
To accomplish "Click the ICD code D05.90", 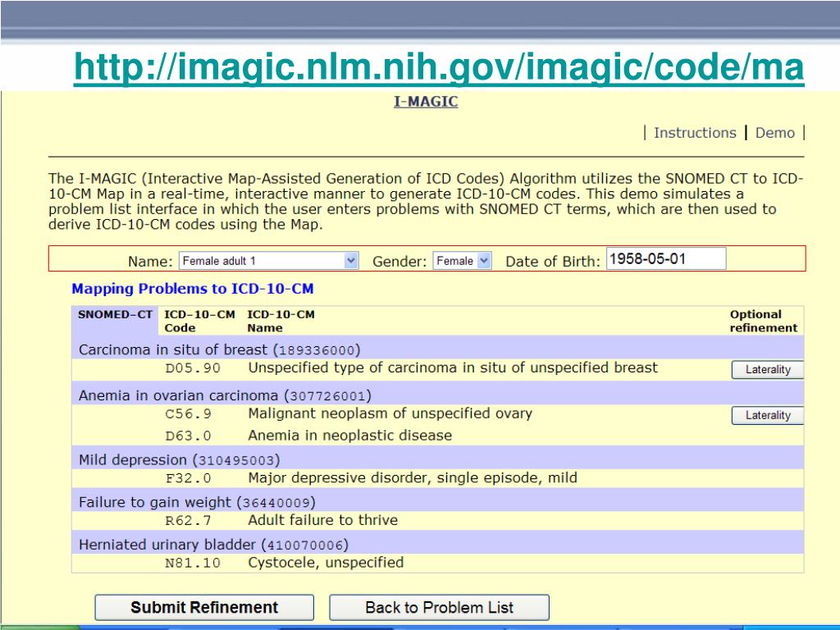I will pos(193,368).
